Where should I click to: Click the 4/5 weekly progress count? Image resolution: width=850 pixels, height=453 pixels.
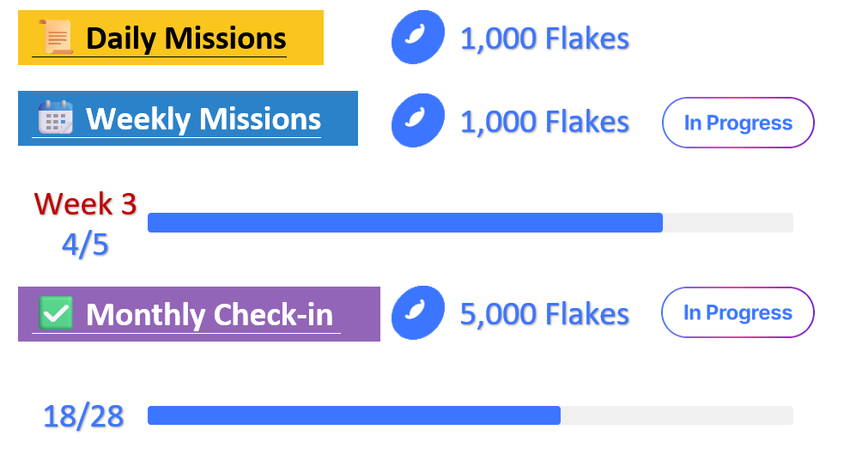(x=85, y=244)
